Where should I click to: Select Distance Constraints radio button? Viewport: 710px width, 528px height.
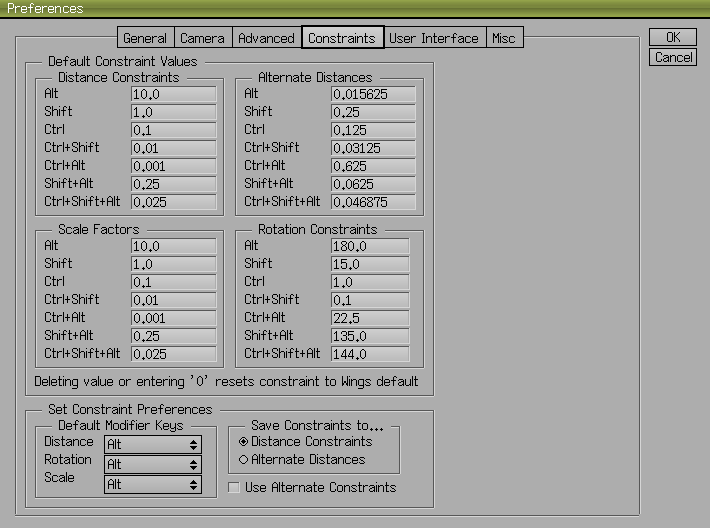click(x=243, y=442)
